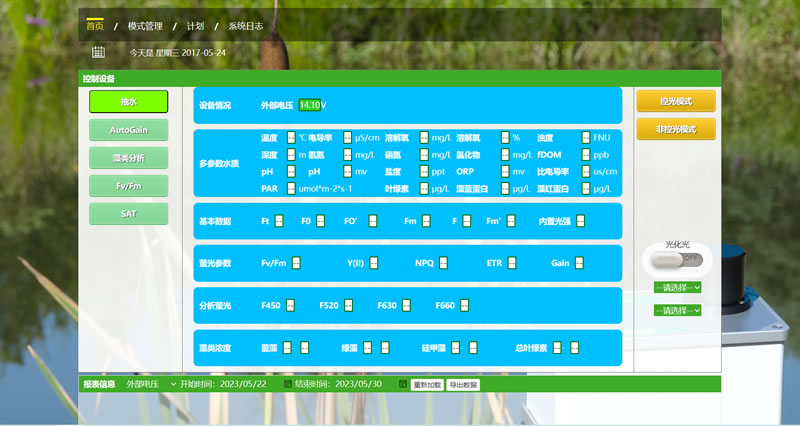Toggle the 光化光 ON/OFF switch

[x=677, y=260]
